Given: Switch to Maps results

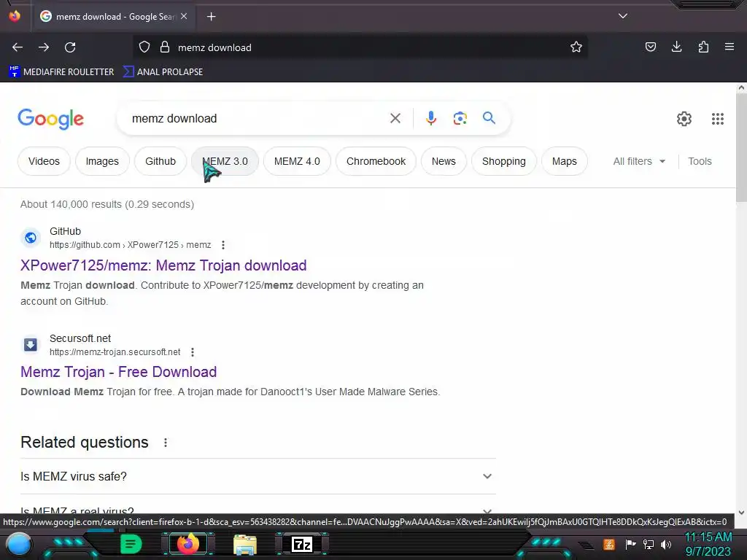Looking at the screenshot, I should 564,161.
